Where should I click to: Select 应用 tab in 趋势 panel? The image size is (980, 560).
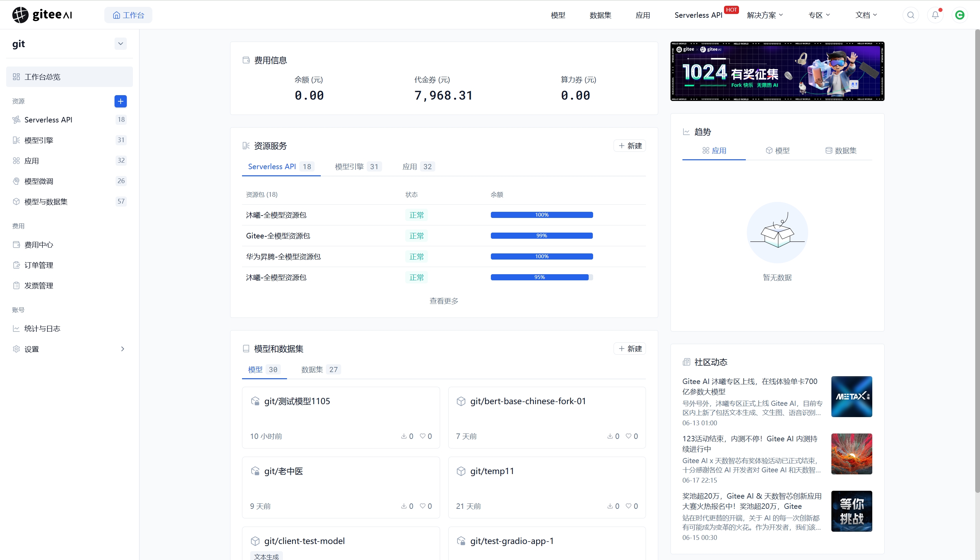tap(714, 150)
